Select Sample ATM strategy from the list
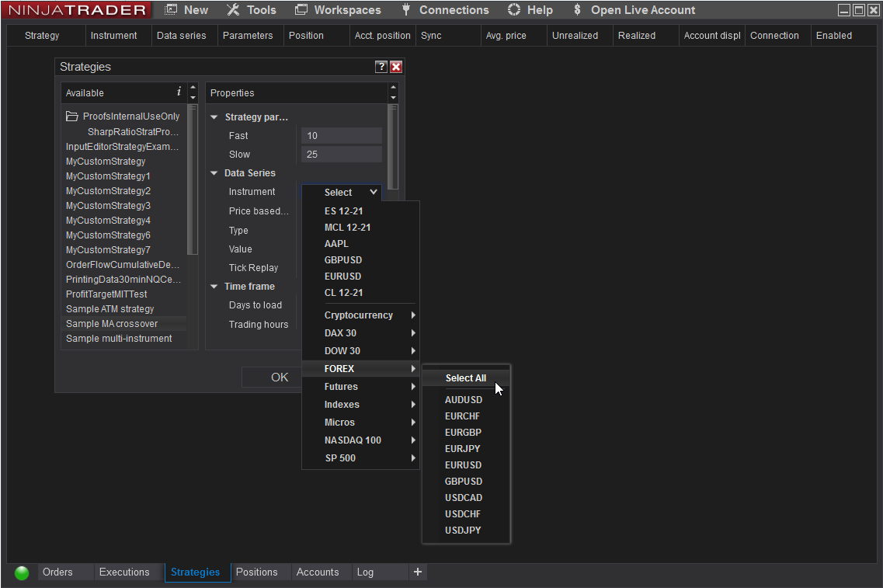Viewport: 883px width, 588px height. click(x=110, y=309)
